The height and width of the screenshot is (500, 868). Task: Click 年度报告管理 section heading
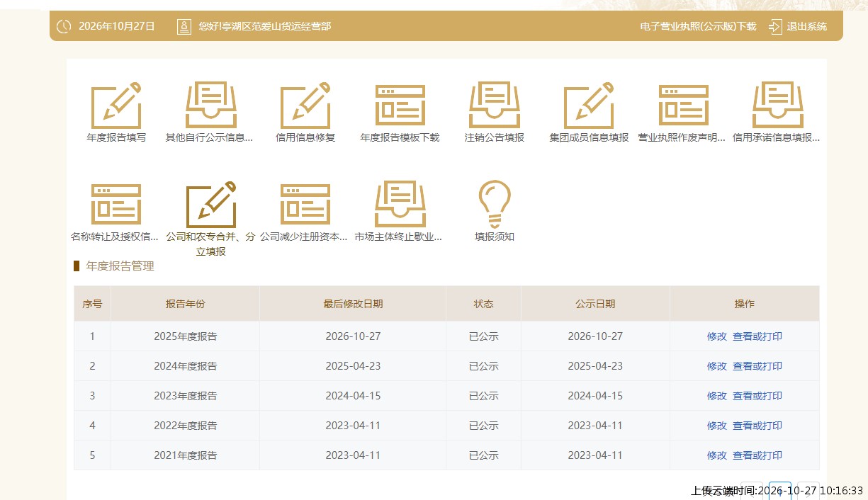[120, 266]
